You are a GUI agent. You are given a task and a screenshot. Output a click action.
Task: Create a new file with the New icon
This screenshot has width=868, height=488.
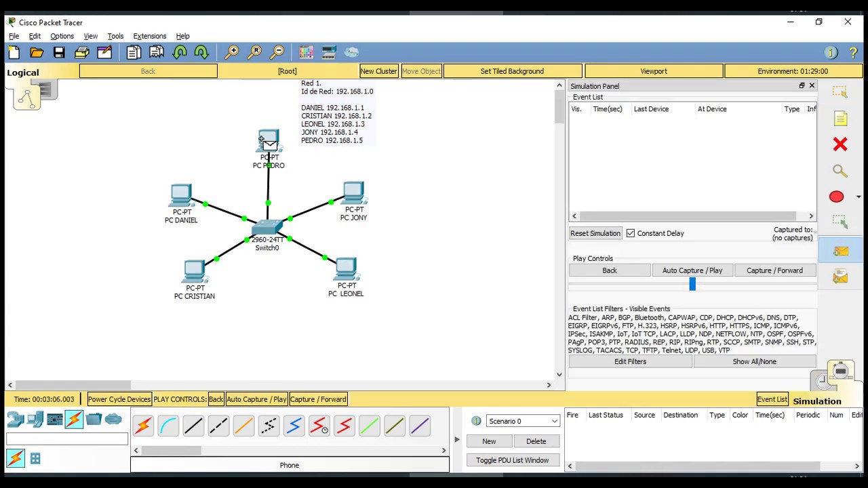tap(14, 52)
